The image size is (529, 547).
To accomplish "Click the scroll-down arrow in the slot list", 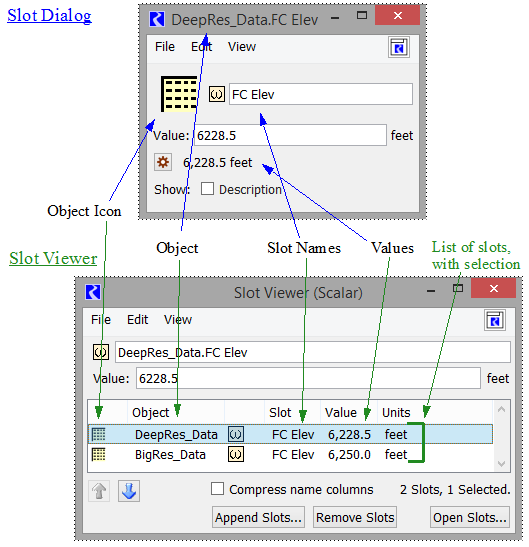I will tap(501, 464).
